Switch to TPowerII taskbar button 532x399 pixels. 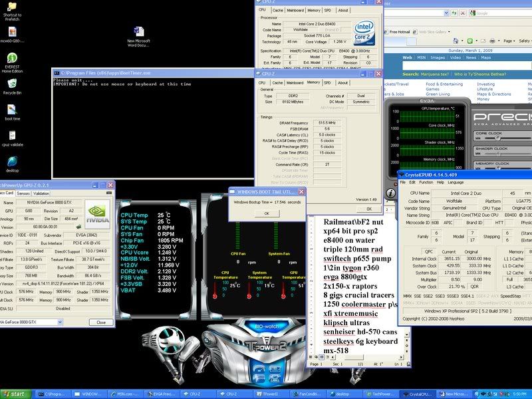point(271,394)
